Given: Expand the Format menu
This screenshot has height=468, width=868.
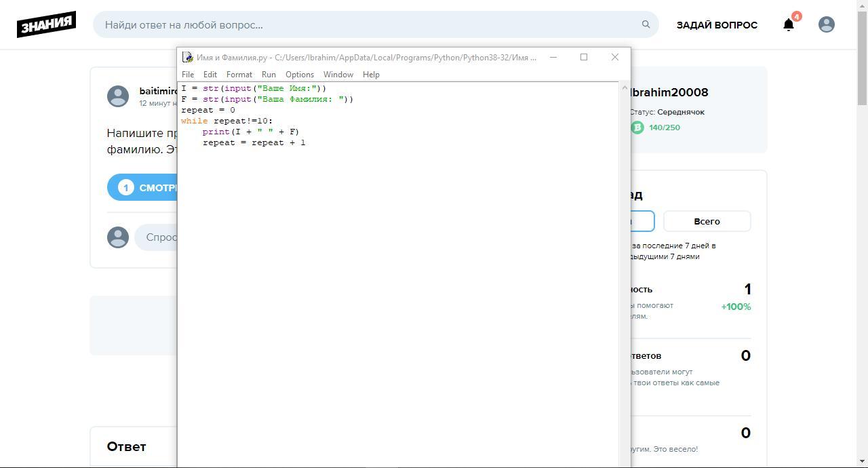Looking at the screenshot, I should [x=239, y=75].
